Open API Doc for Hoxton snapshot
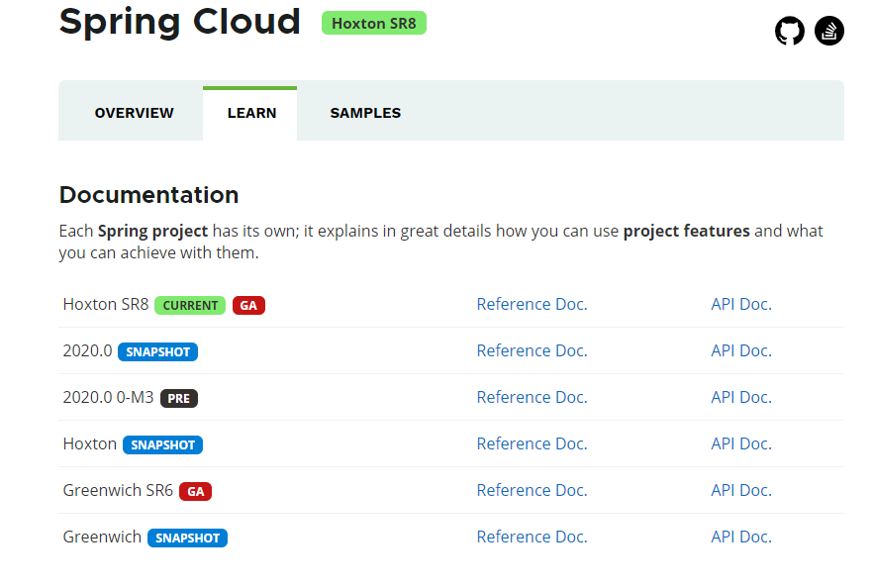Viewport: 873px width, 588px height. coord(740,443)
